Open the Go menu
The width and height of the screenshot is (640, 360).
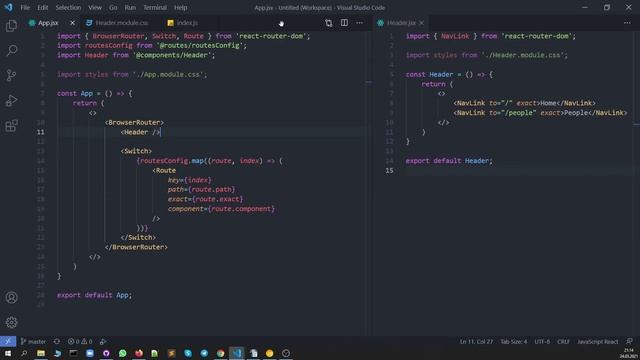(113, 7)
